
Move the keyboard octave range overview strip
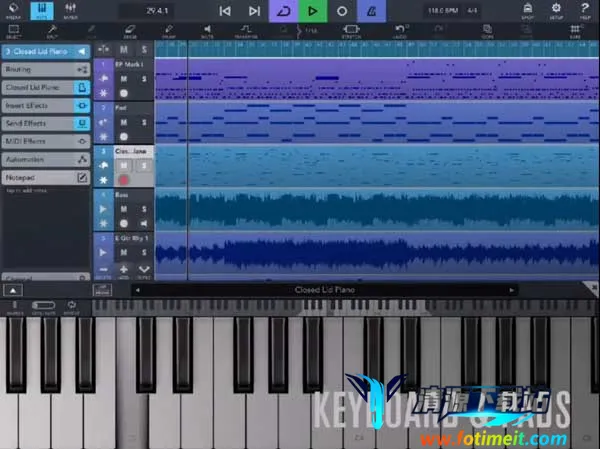pyautogui.click(x=344, y=306)
